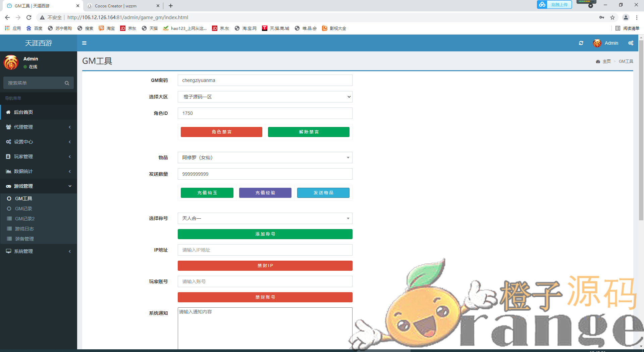This screenshot has height=352, width=644.
Task: Open the 物品 item dropdown
Action: pyautogui.click(x=265, y=158)
